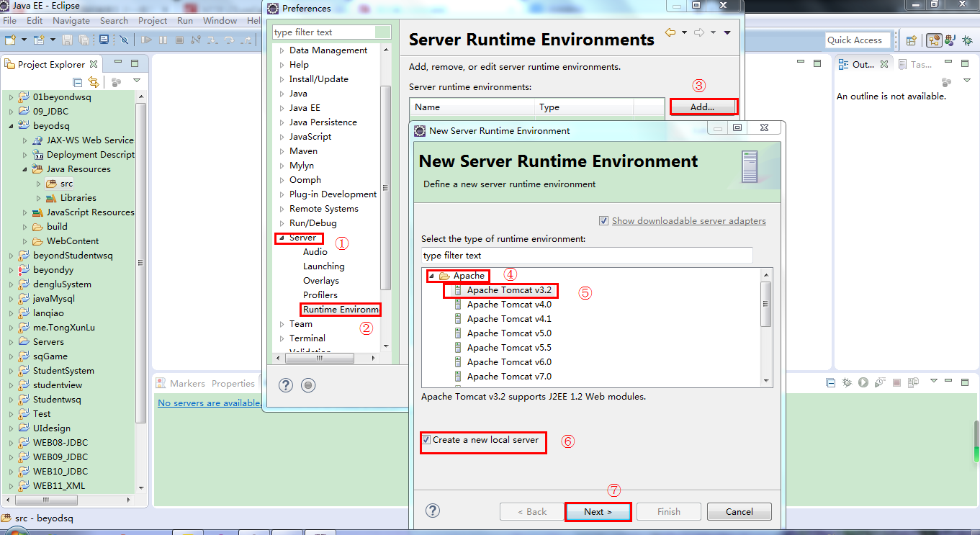The width and height of the screenshot is (980, 535).
Task: Click the Quick Access search field
Action: [x=858, y=40]
